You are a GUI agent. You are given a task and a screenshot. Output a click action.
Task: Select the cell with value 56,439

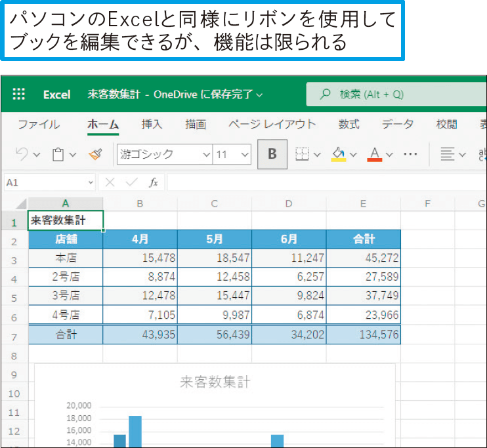coord(215,335)
